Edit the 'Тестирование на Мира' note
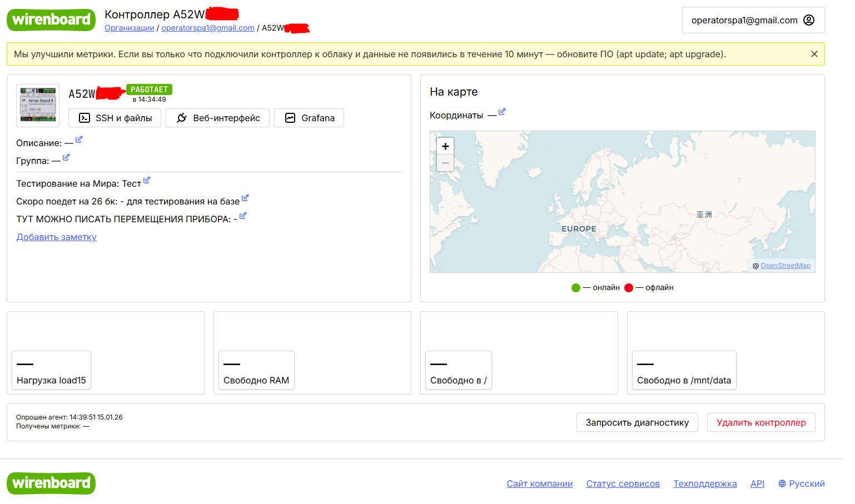 click(x=147, y=181)
